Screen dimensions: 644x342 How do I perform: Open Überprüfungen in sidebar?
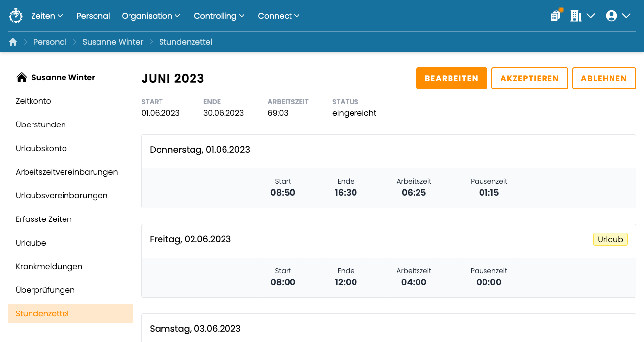point(70,290)
